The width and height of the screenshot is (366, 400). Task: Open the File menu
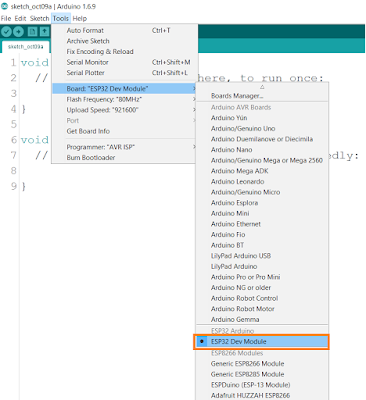(x=6, y=18)
